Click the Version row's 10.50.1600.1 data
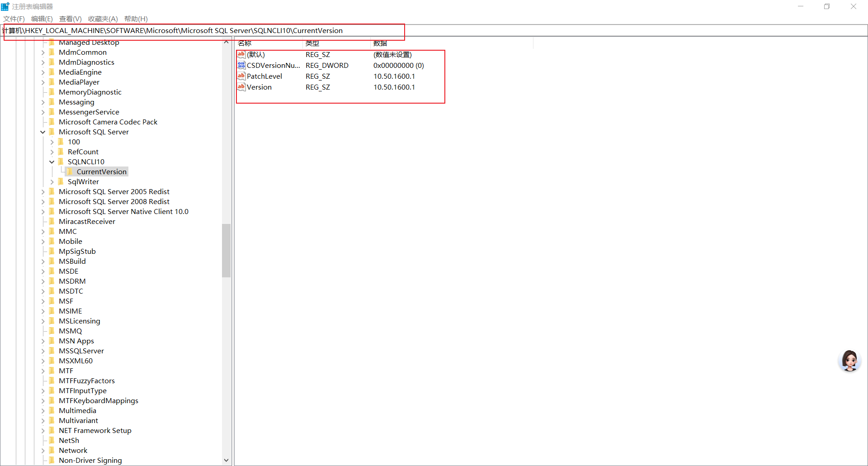Viewport: 868px width, 466px height. [394, 87]
